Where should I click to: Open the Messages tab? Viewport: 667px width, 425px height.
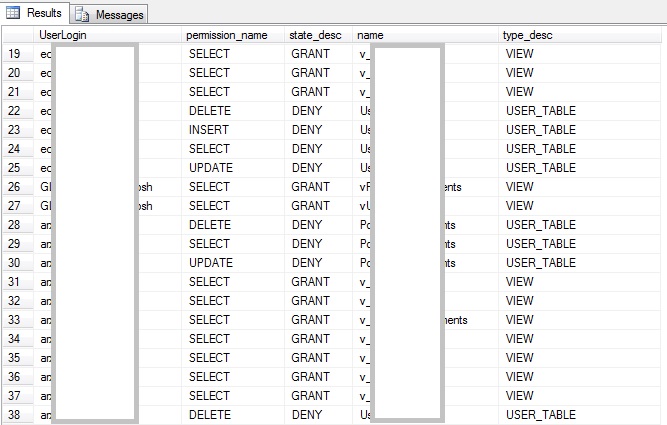pyautogui.click(x=109, y=14)
